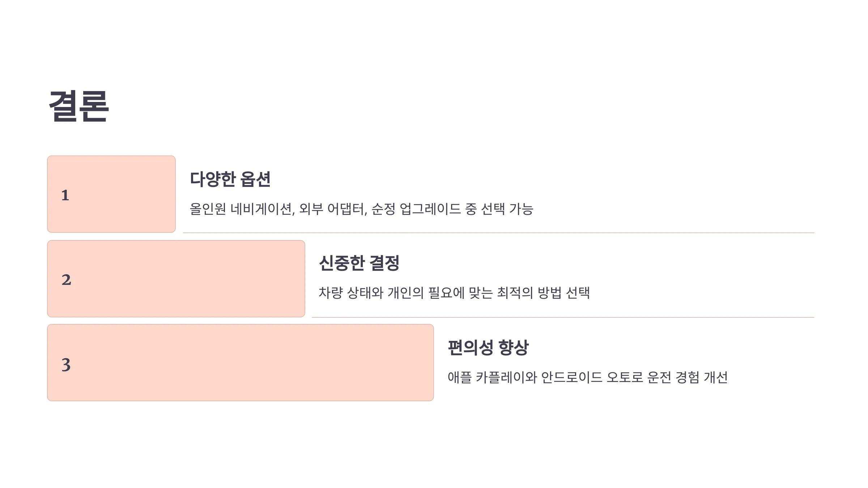Screen dimensions: 868x488
Task: Click the words 운전 경험 개선
Action: coord(688,377)
